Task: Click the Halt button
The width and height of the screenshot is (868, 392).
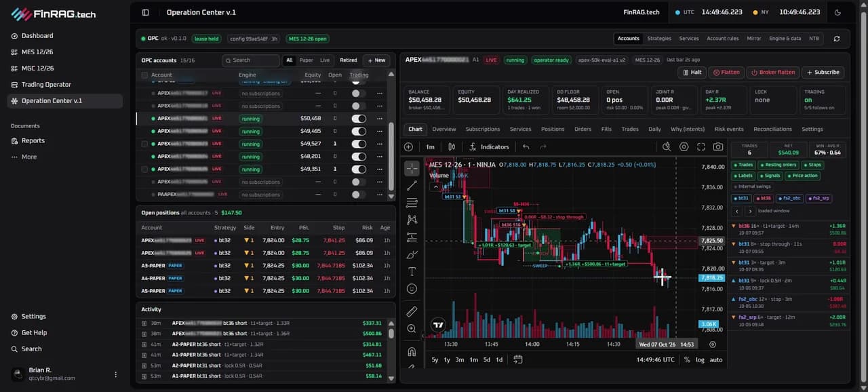Action: (691, 72)
